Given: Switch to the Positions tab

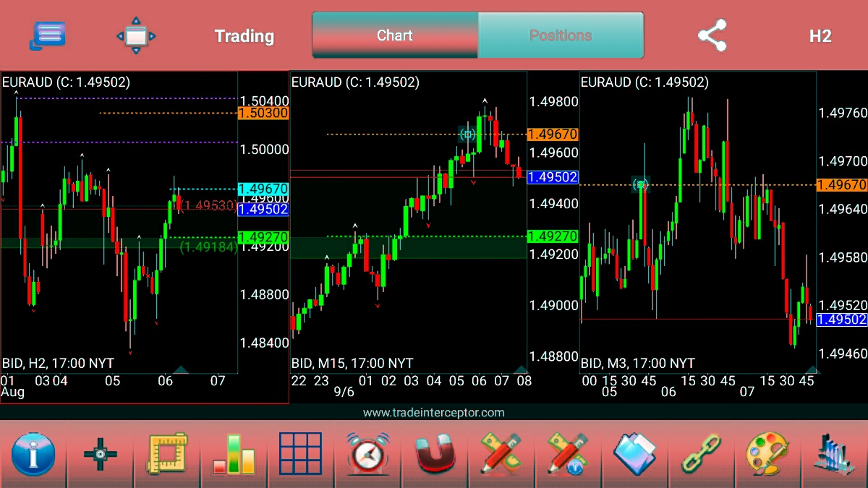Looking at the screenshot, I should point(561,35).
